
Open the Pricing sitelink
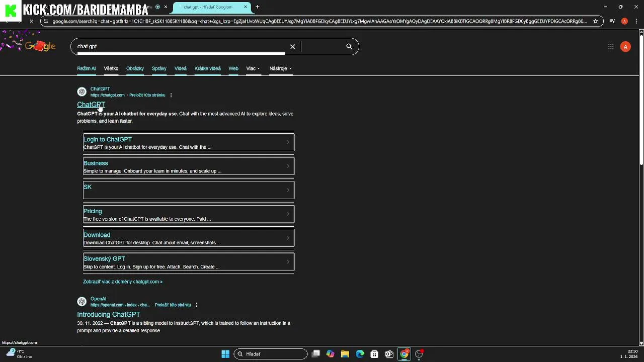click(x=93, y=211)
